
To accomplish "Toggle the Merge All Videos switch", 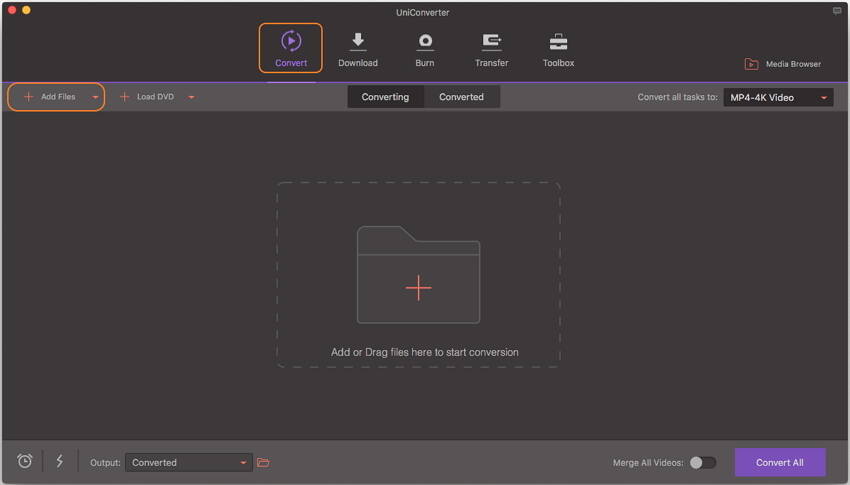I will pos(703,462).
